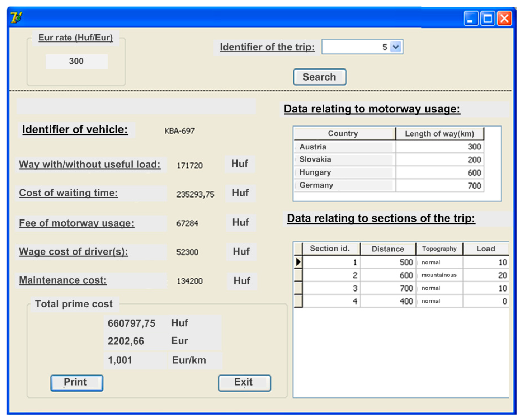Viewport: 522px width, 420px height.
Task: Close the window with red X
Action: 504,19
